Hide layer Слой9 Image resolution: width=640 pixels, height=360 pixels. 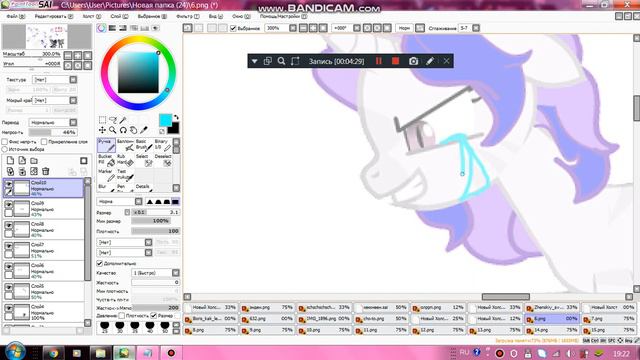point(9,204)
